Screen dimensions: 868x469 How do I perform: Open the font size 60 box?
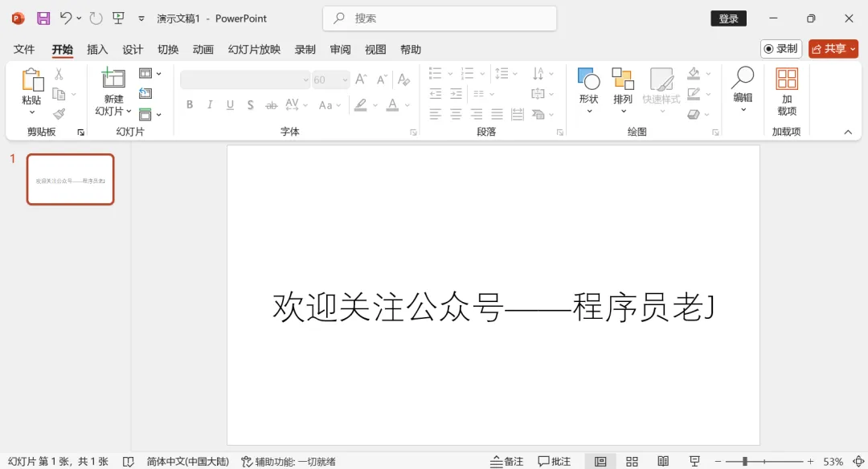[x=330, y=80]
